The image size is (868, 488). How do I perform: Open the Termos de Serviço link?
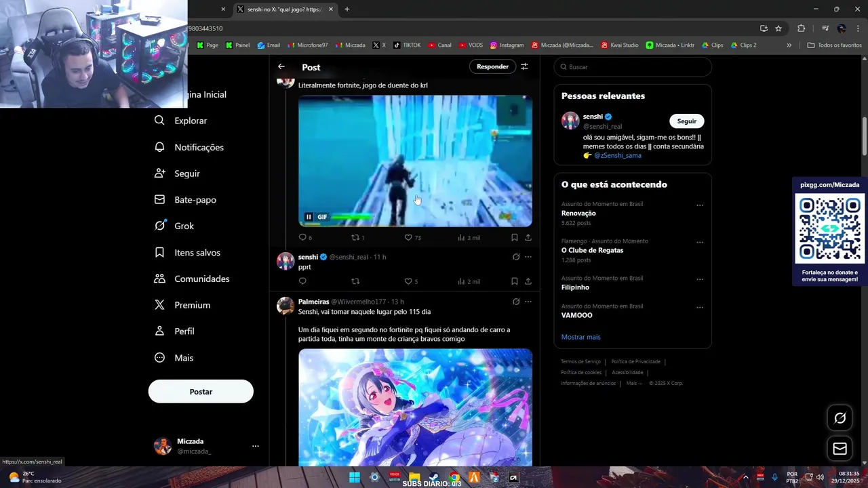pyautogui.click(x=580, y=362)
